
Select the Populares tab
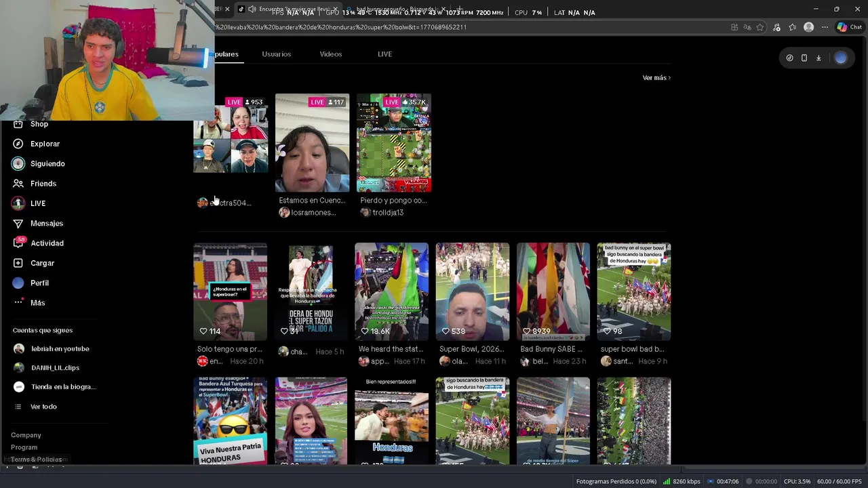(226, 54)
